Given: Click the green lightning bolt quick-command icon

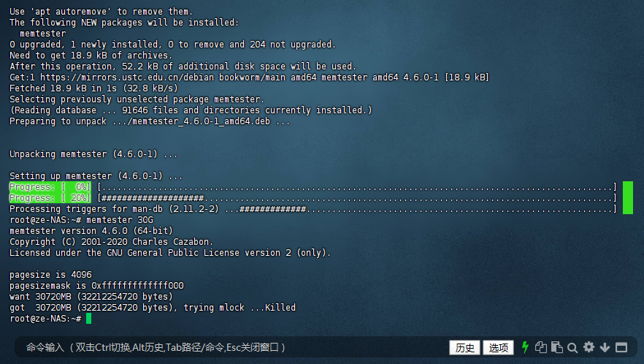Looking at the screenshot, I should tap(525, 347).
